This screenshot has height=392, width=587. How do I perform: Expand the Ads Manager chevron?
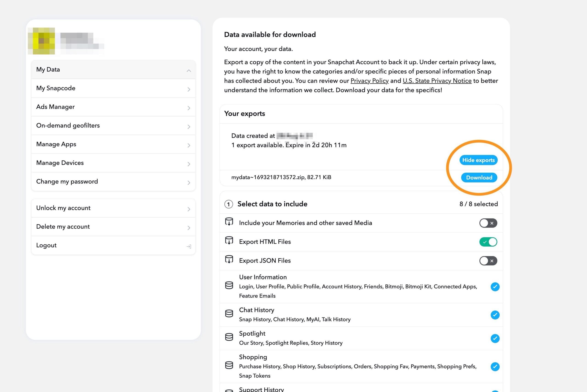[x=189, y=108]
